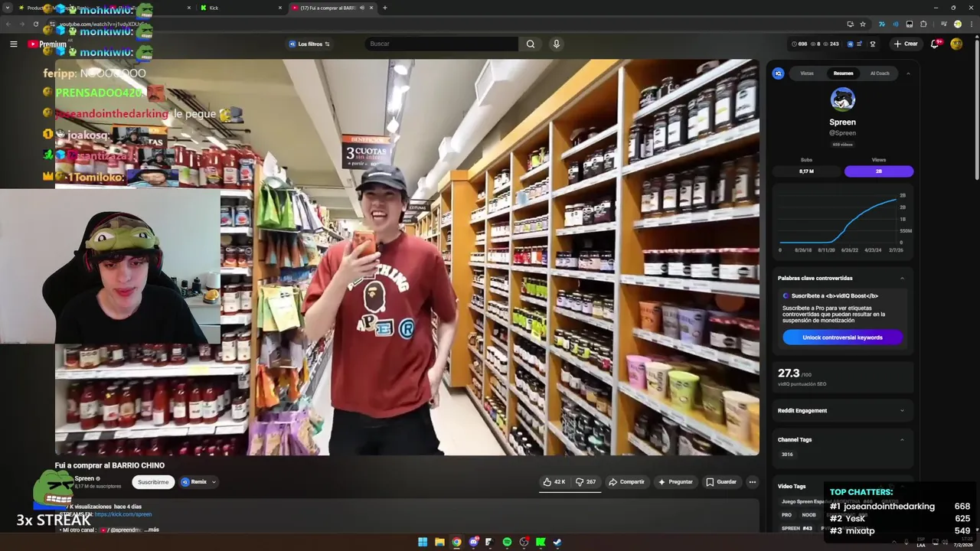Collapse the Channel Tags section
Screen dimensions: 980x551
coord(902,439)
